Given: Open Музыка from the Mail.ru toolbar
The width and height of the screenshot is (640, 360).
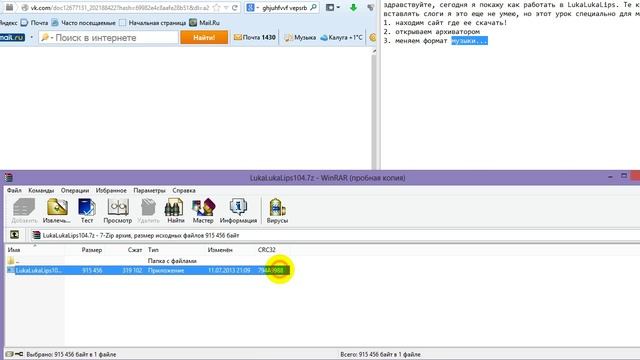Looking at the screenshot, I should tap(300, 38).
